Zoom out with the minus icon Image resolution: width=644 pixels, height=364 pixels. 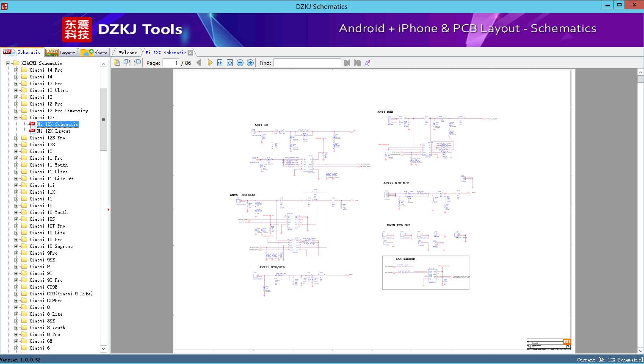click(240, 63)
